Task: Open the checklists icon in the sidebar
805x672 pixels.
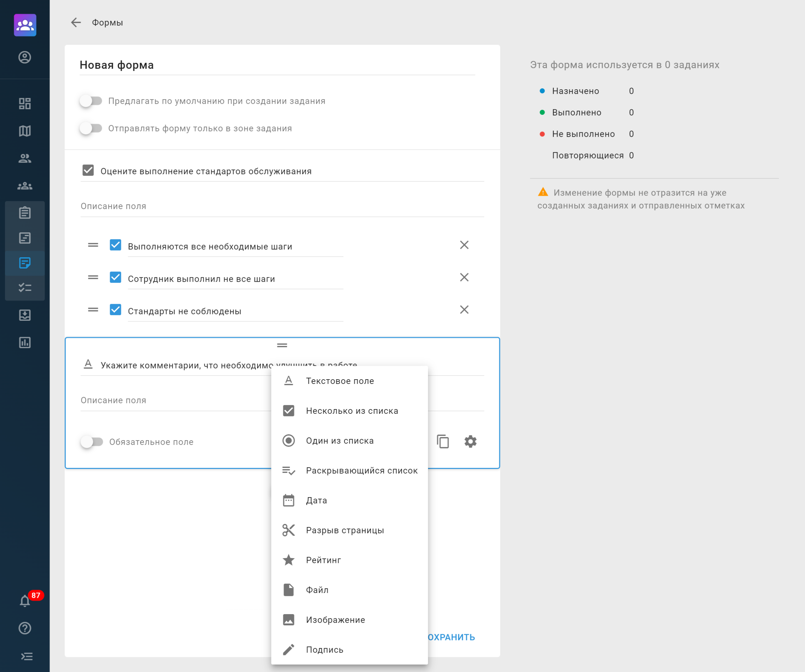Action: [x=25, y=287]
